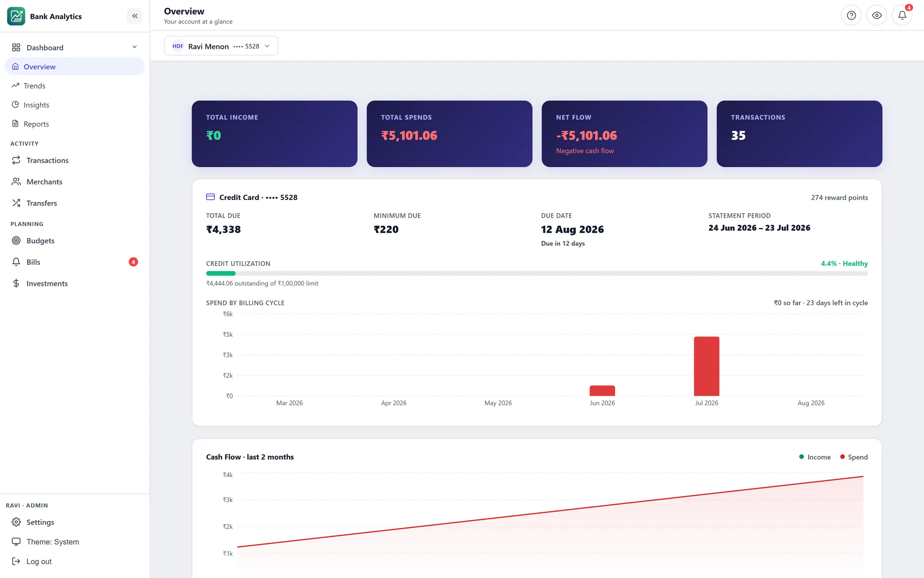Image resolution: width=924 pixels, height=578 pixels.
Task: Click the Investments dollar icon
Action: [x=16, y=283]
